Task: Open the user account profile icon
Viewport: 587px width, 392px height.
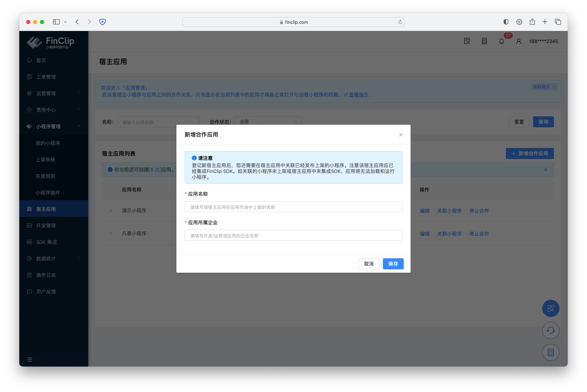Action: click(518, 41)
